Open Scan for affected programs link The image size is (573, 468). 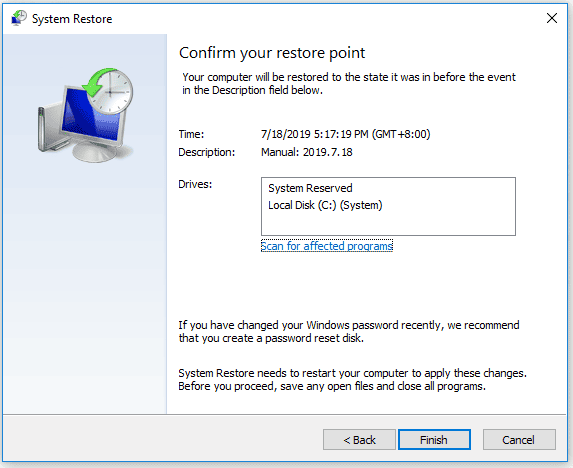[327, 246]
